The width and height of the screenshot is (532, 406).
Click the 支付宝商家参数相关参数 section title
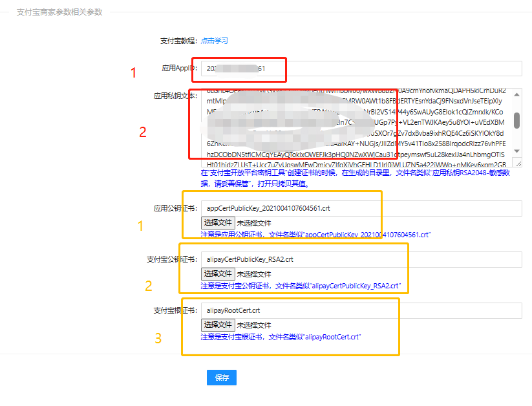tap(59, 12)
